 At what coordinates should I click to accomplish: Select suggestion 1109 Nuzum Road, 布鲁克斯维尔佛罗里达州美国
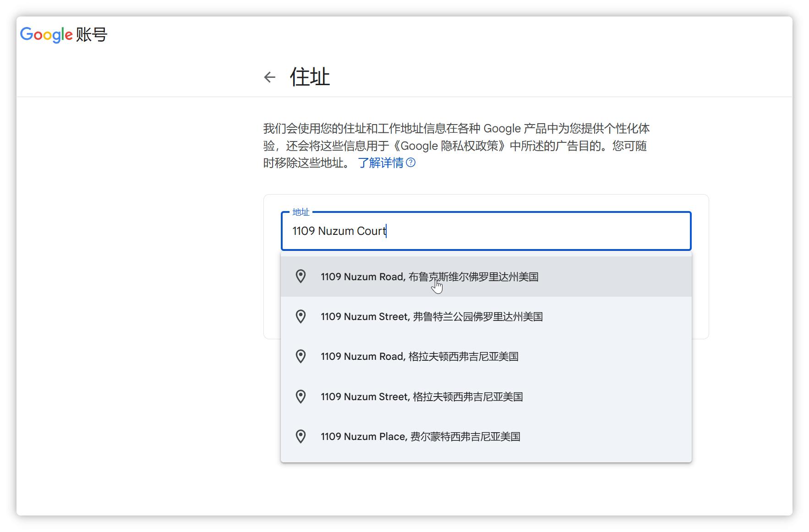click(486, 277)
